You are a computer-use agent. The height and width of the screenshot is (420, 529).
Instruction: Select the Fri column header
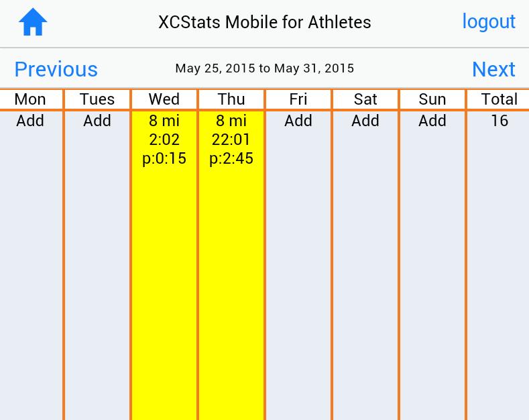pyautogui.click(x=298, y=99)
